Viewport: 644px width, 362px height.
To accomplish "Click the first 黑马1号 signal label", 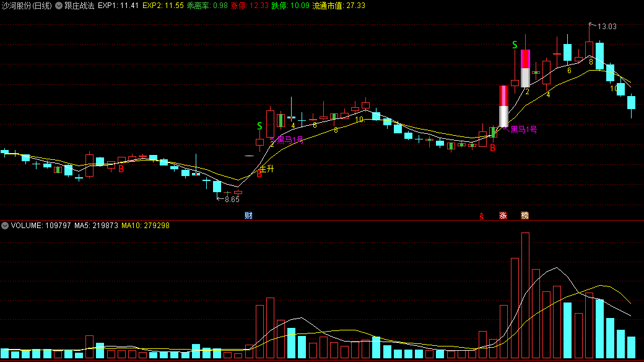I will pos(290,140).
